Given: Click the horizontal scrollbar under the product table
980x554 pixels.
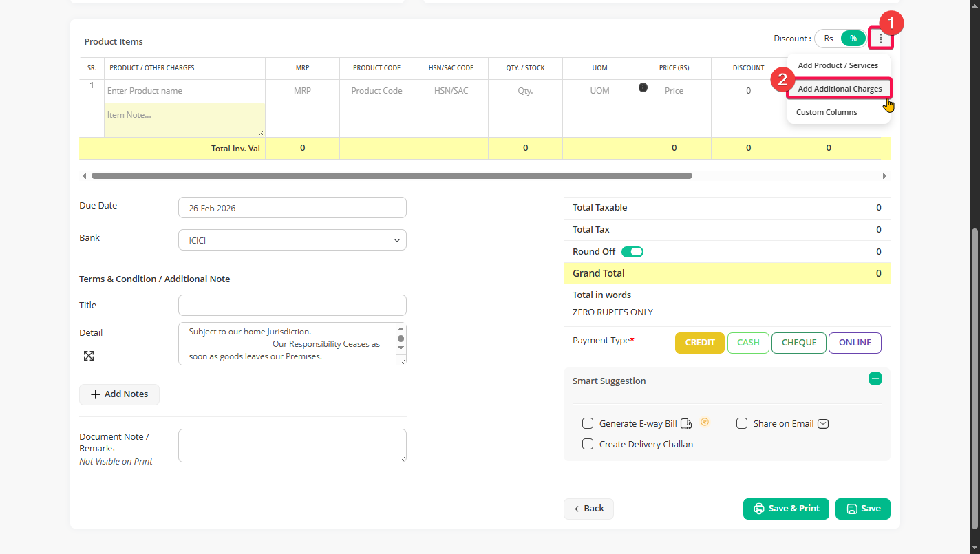Looking at the screenshot, I should pyautogui.click(x=392, y=176).
